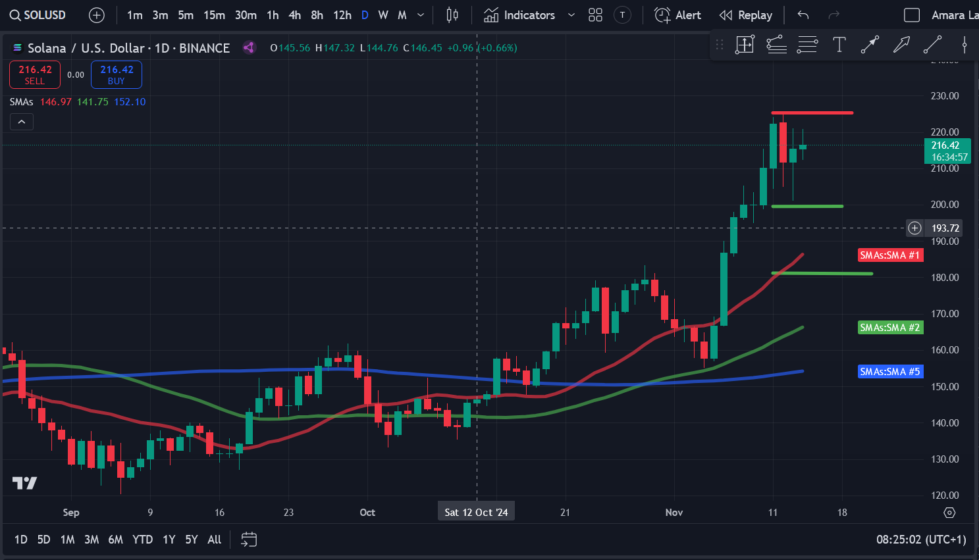Select the weekly W interval

(383, 15)
